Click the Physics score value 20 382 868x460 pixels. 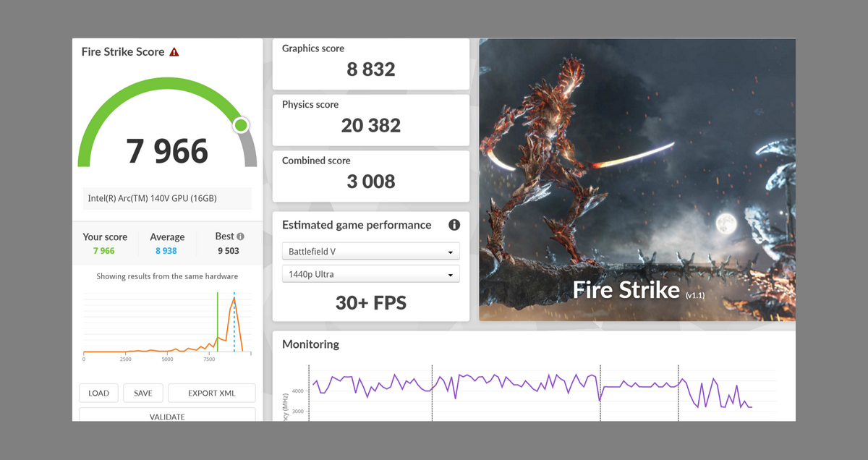tap(371, 125)
